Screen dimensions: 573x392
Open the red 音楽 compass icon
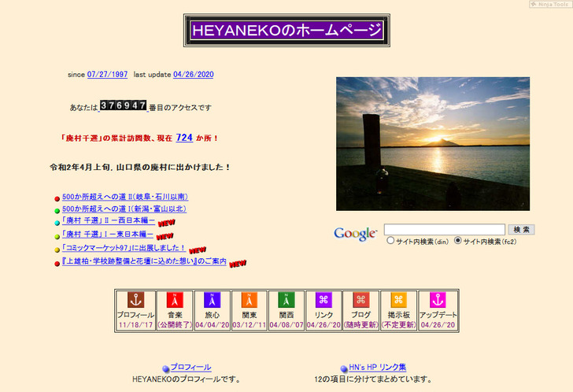click(175, 300)
